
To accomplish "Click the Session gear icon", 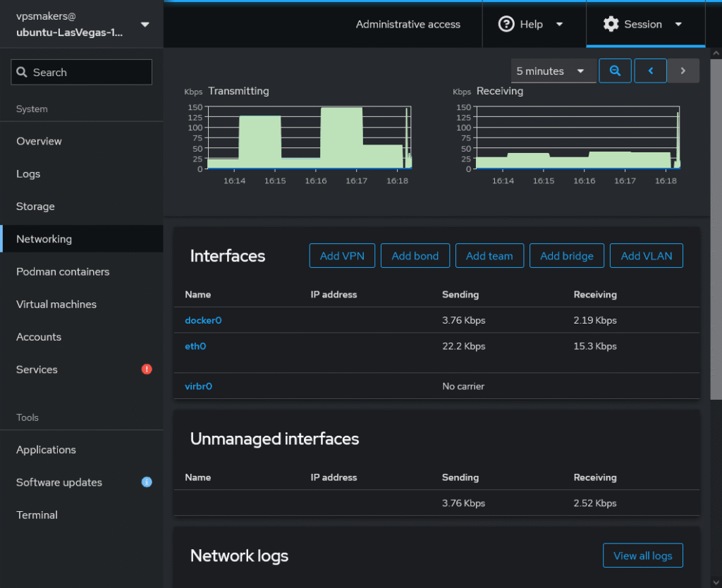I will point(611,24).
